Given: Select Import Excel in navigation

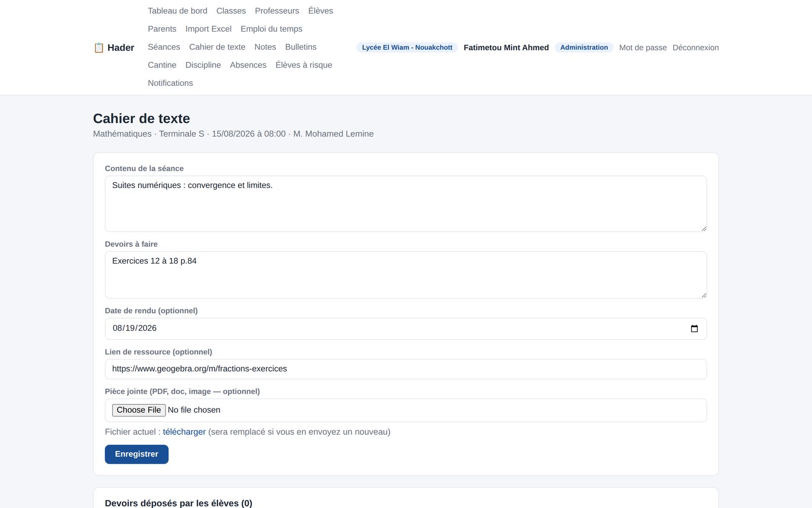Looking at the screenshot, I should [x=209, y=29].
